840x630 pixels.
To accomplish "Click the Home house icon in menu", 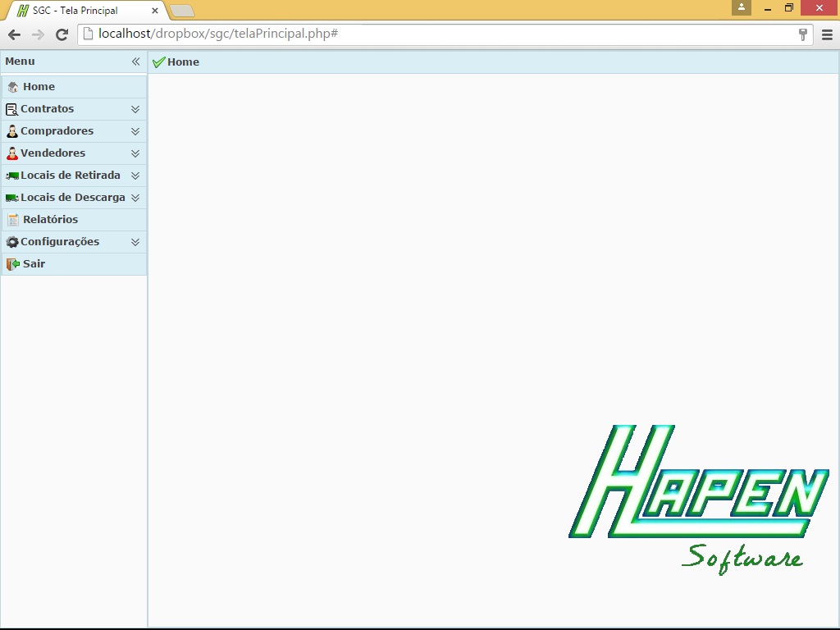I will 13,87.
